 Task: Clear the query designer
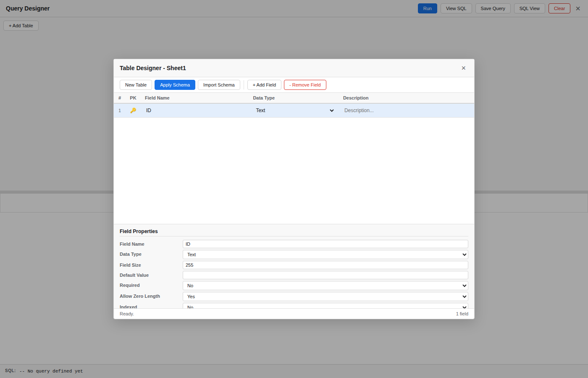[x=559, y=8]
